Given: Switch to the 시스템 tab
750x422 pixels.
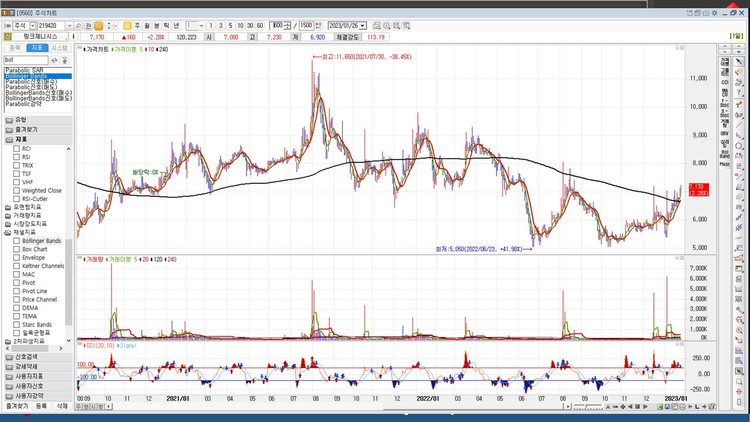Looking at the screenshot, I should tap(60, 48).
